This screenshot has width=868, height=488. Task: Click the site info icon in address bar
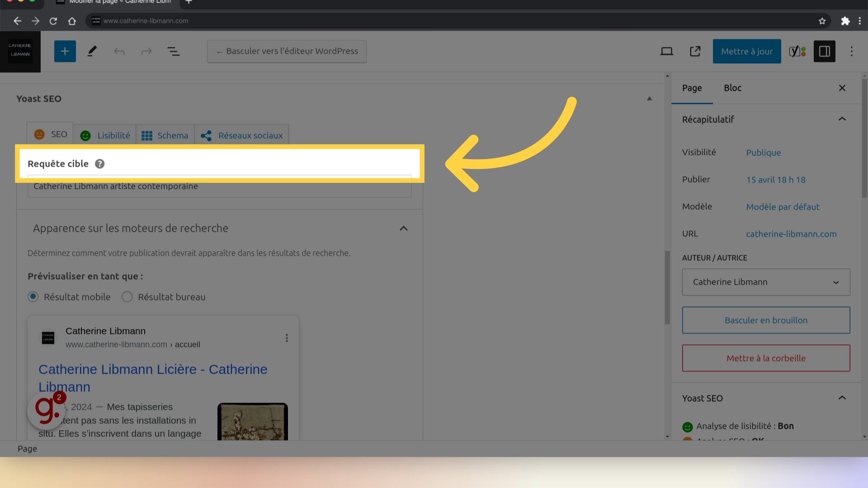pos(96,21)
